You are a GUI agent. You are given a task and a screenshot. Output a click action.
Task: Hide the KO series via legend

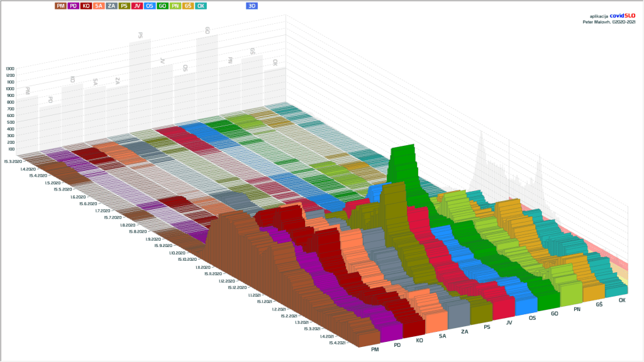(86, 6)
